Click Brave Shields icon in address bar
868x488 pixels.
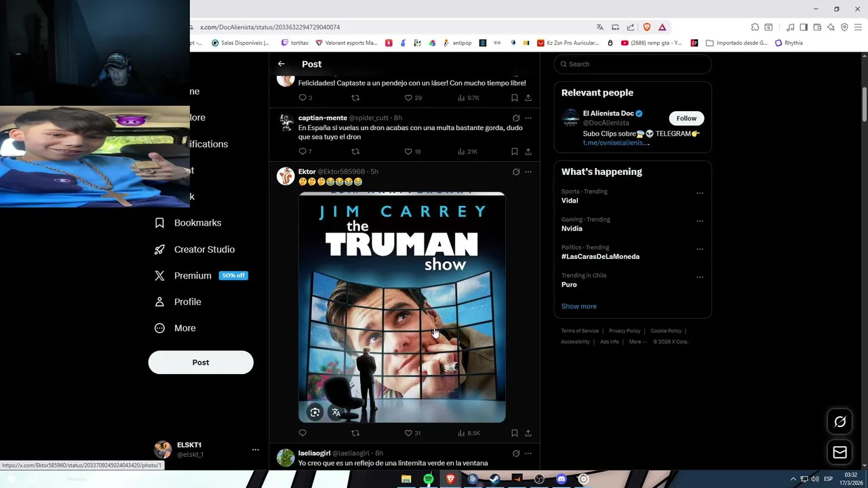point(646,27)
